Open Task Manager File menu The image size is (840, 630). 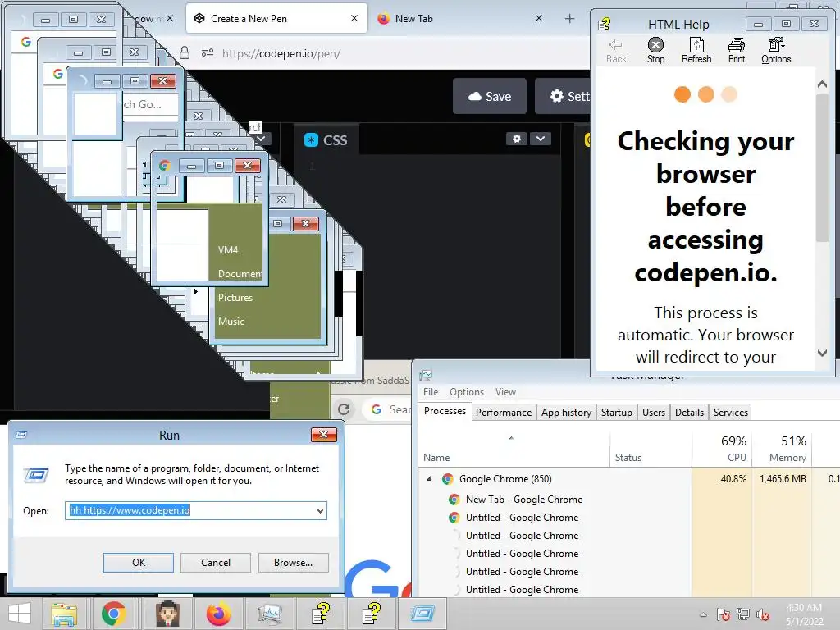tap(430, 392)
